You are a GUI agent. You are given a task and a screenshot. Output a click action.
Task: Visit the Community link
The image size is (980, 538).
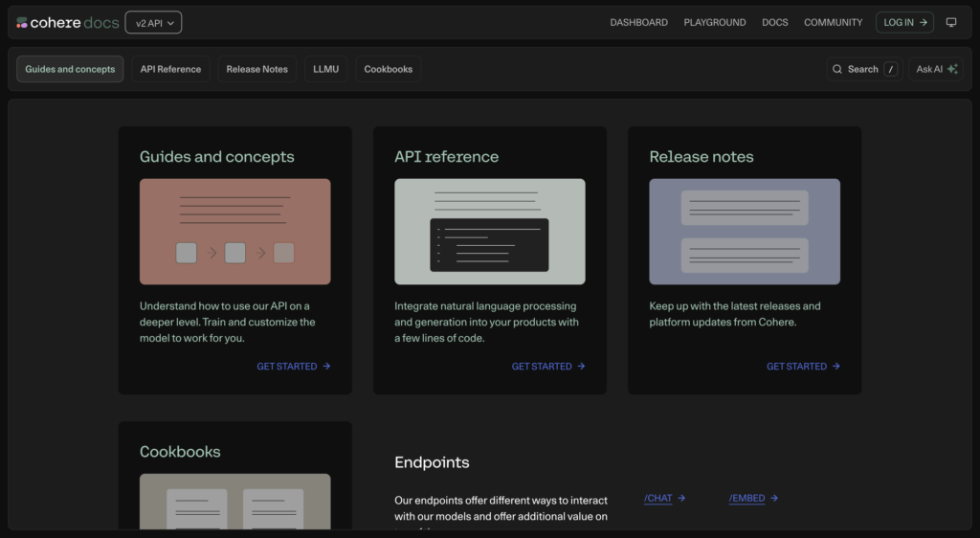click(x=834, y=22)
